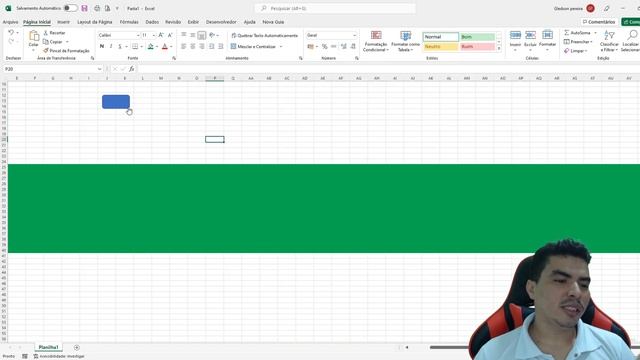Go to the Desenvolvedor tab
The image size is (640, 360).
[221, 22]
